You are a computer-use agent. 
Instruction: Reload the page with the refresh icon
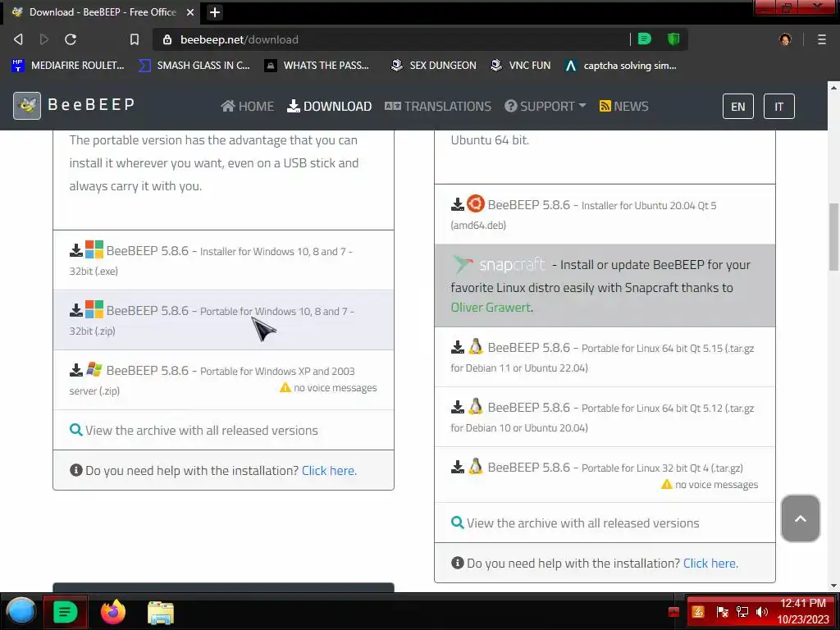point(71,39)
